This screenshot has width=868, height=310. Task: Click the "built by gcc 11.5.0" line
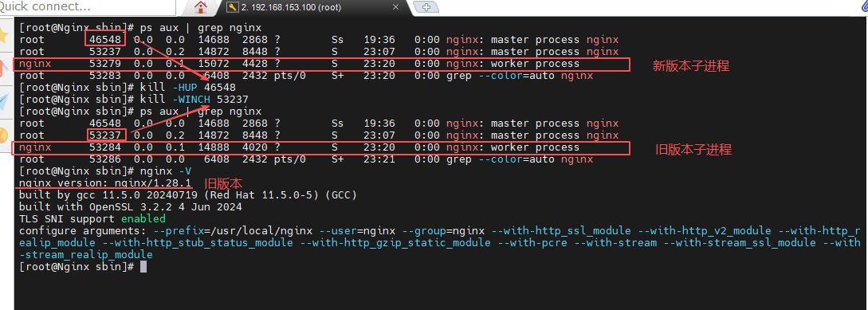[x=187, y=195]
